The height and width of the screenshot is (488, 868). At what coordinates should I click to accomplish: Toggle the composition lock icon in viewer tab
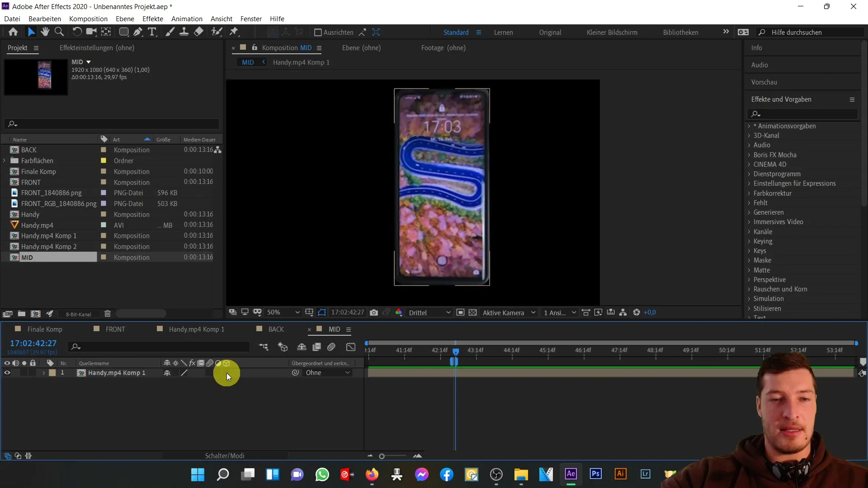(x=255, y=47)
